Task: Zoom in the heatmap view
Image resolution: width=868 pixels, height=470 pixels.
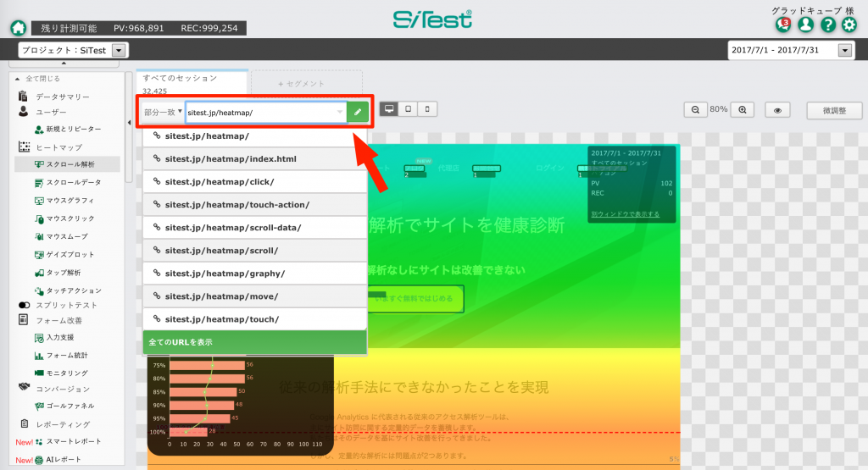Action: 743,110
